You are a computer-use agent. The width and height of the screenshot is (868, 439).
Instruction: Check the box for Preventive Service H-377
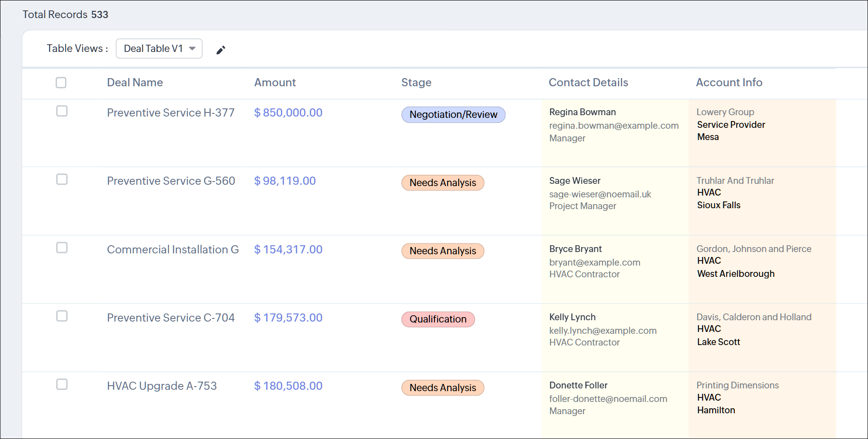[x=62, y=111]
